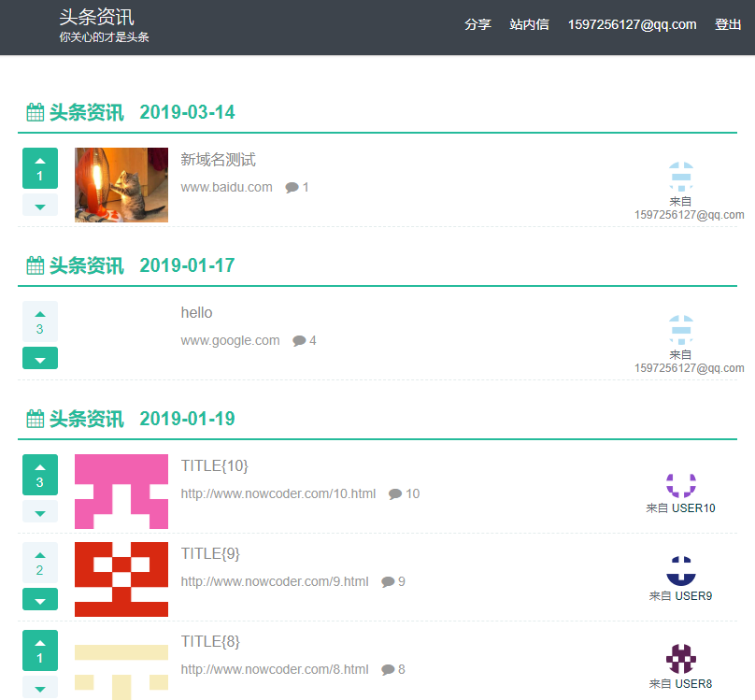Screen dimensions: 755x700
Task: Downvote the 新域名测试 post
Action: coord(39,206)
